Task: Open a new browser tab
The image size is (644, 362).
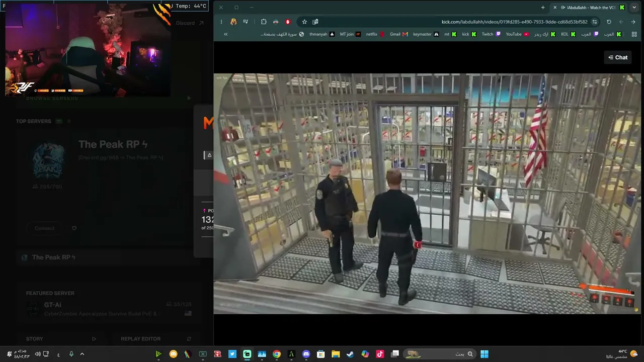Action: click(543, 8)
